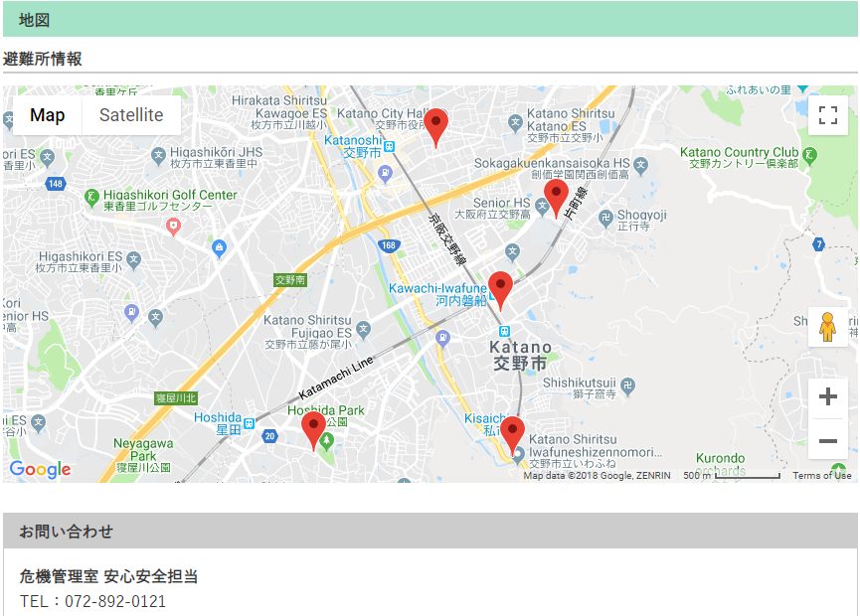
Task: Click the route 148 road shield
Action: point(56,184)
